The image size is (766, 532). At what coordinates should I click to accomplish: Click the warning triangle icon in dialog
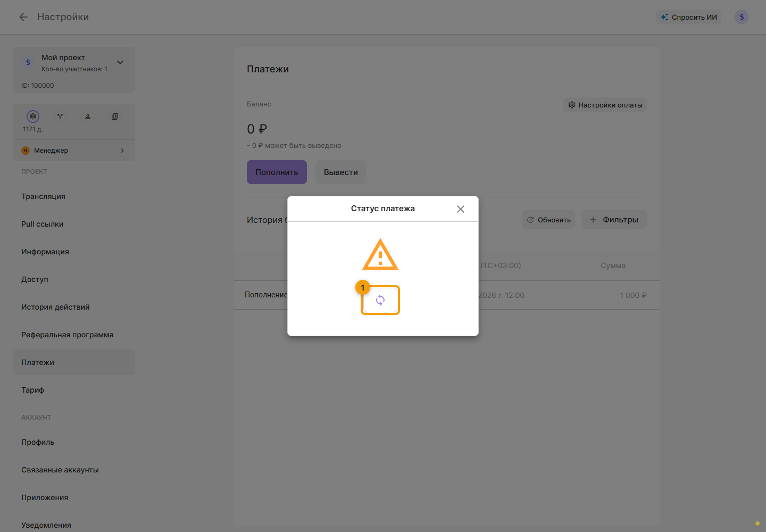(x=380, y=255)
